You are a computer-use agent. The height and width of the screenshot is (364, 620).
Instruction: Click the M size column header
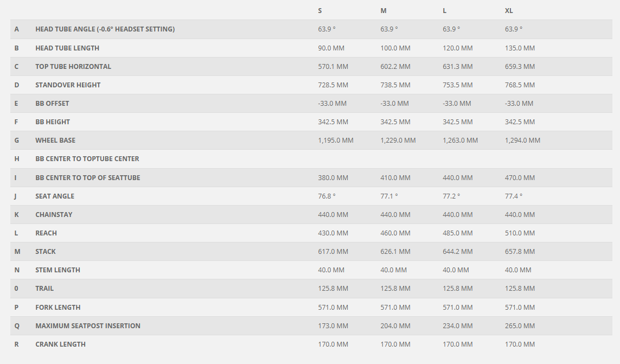click(383, 11)
